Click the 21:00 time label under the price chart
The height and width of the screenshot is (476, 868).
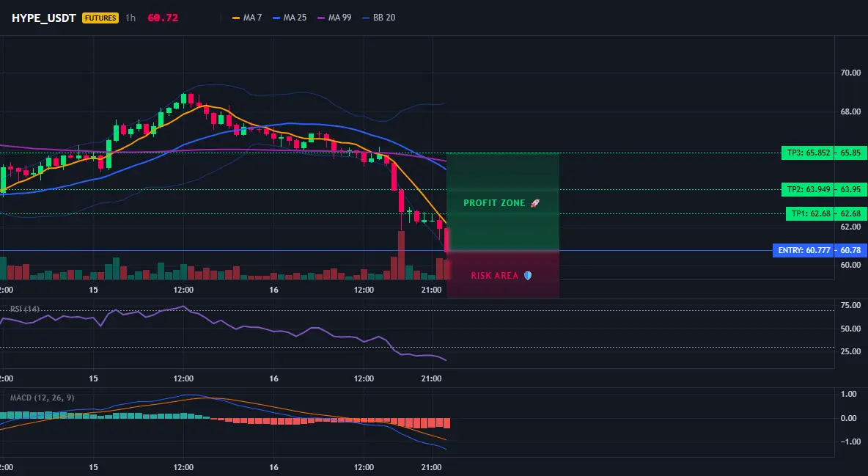pyautogui.click(x=431, y=290)
